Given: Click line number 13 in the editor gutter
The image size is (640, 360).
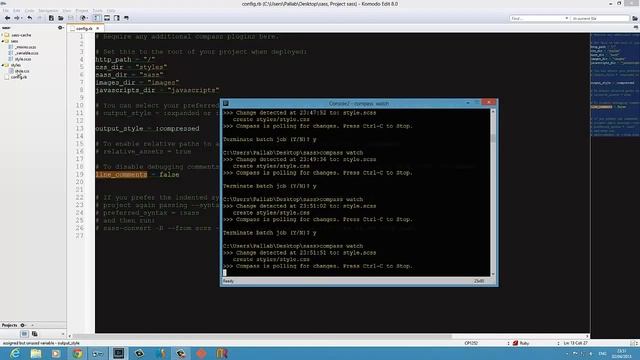Looking at the screenshot, I should click(x=80, y=129).
